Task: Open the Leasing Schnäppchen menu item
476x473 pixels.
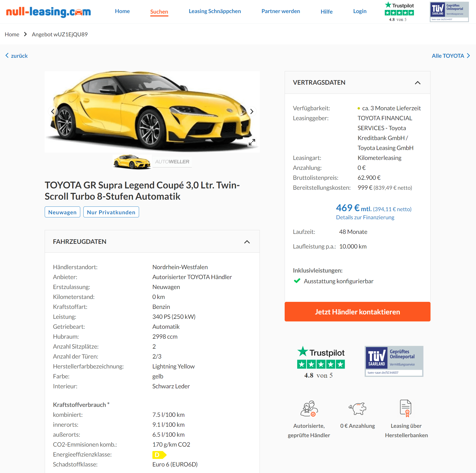Action: click(215, 11)
